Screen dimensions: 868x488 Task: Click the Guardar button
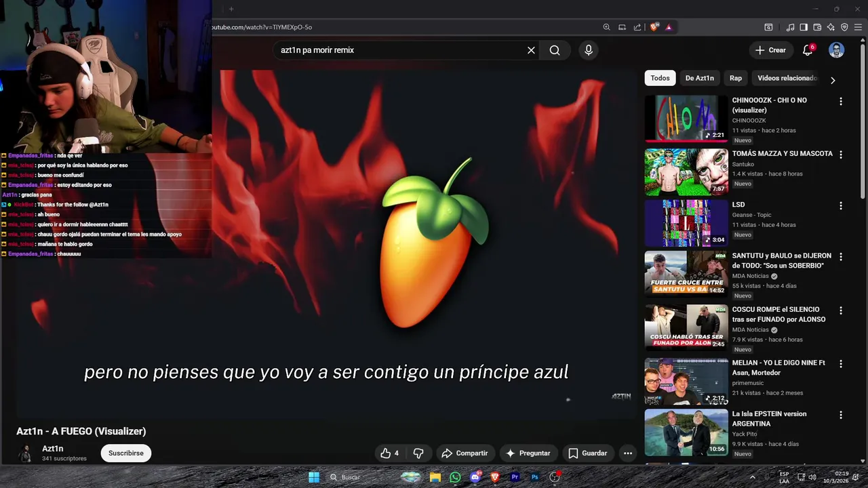pos(587,453)
